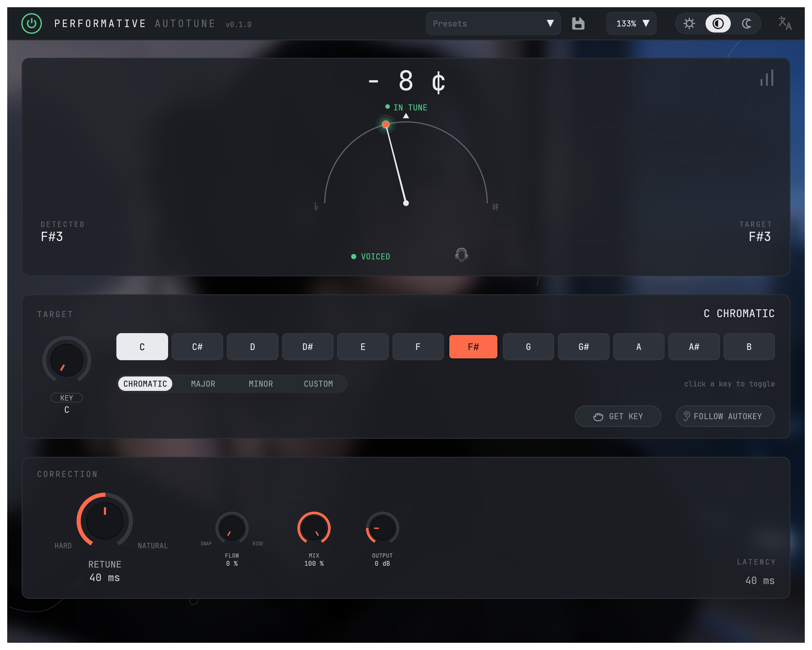Click the 'SNAP' flow label
Image resolution: width=812 pixels, height=650 pixels.
point(206,543)
